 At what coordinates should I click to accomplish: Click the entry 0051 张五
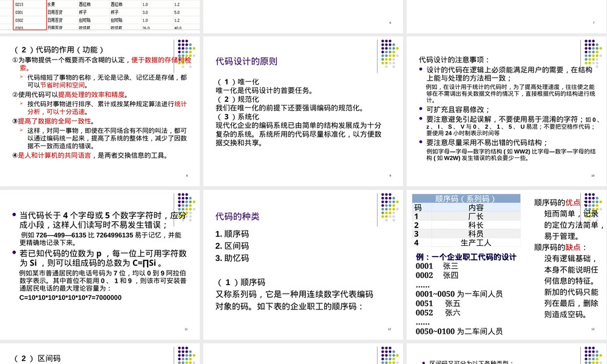(438, 303)
